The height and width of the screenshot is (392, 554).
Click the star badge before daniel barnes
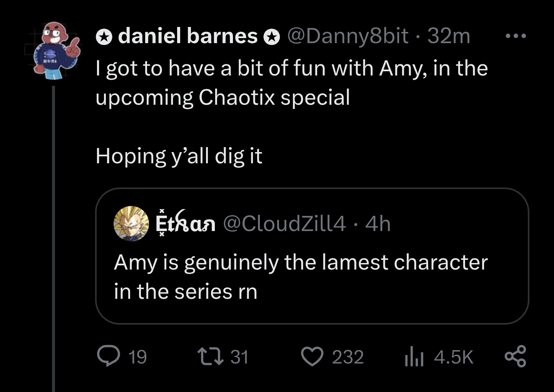[x=104, y=37]
